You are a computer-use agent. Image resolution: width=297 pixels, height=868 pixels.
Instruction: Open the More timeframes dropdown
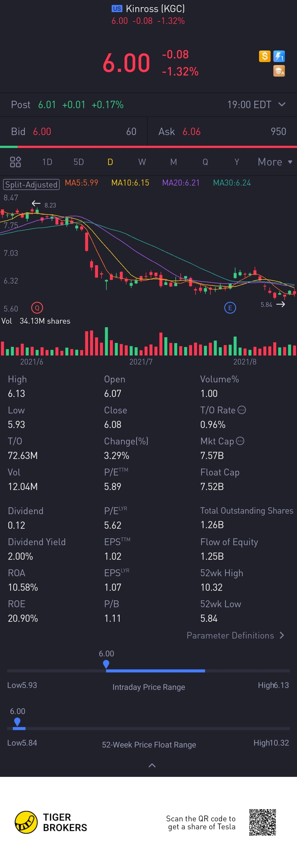[x=275, y=162]
